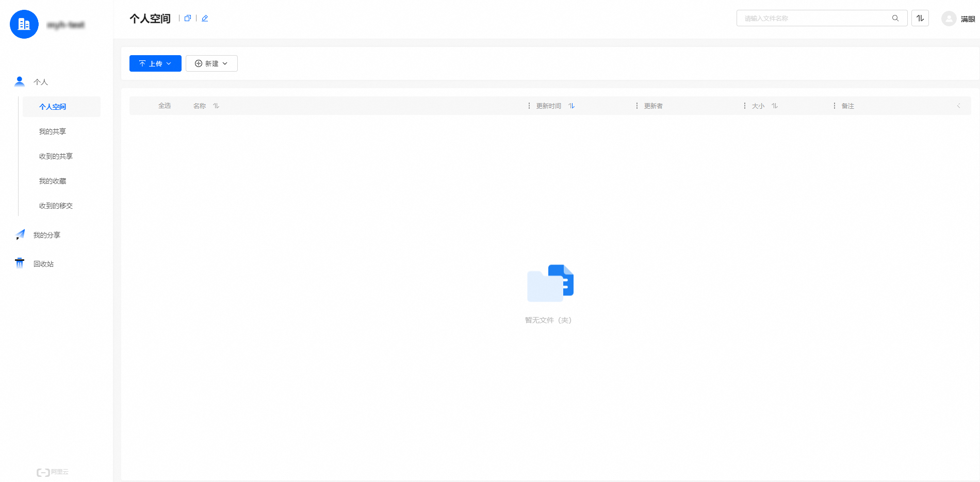980x482 pixels.
Task: Open the copy icon next to 个人空间 title
Action: [188, 18]
